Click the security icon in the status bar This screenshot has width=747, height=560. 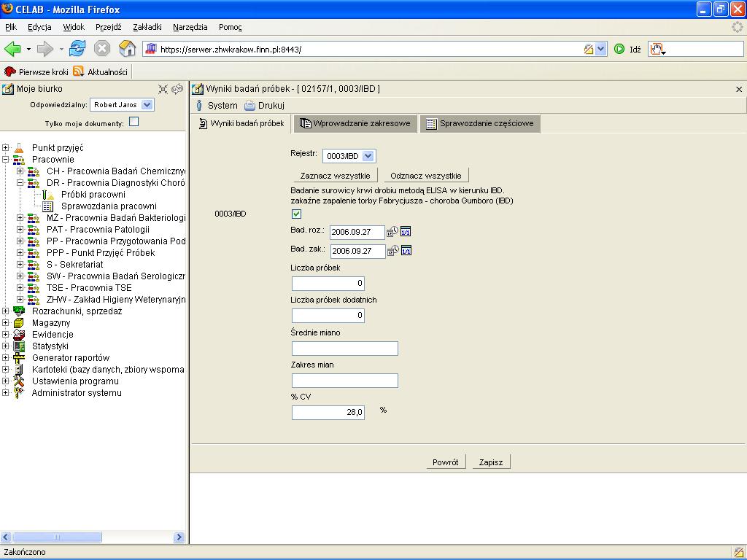pyautogui.click(x=738, y=553)
